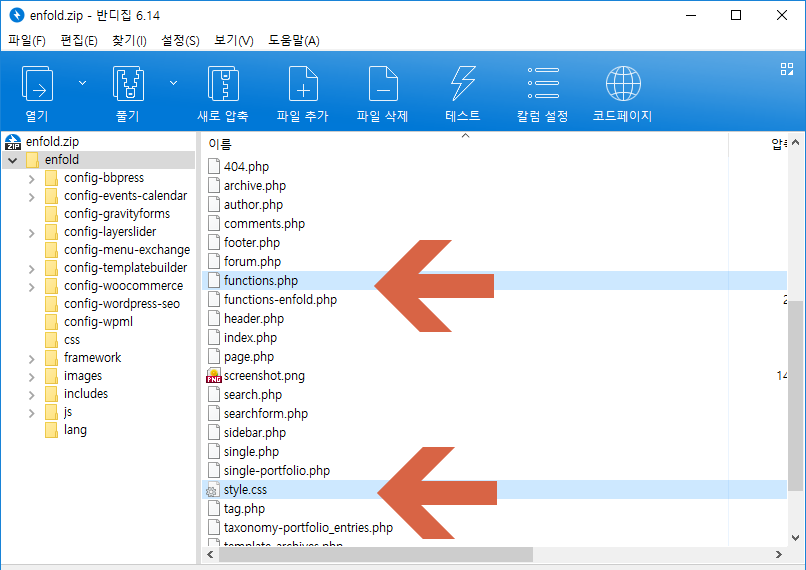Click the 파일 삭제 (Delete File) icon

[x=383, y=84]
